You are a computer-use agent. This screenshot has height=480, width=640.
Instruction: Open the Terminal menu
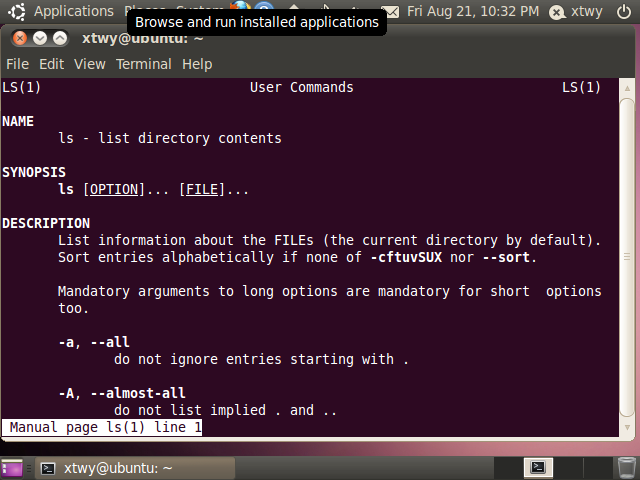click(x=144, y=64)
